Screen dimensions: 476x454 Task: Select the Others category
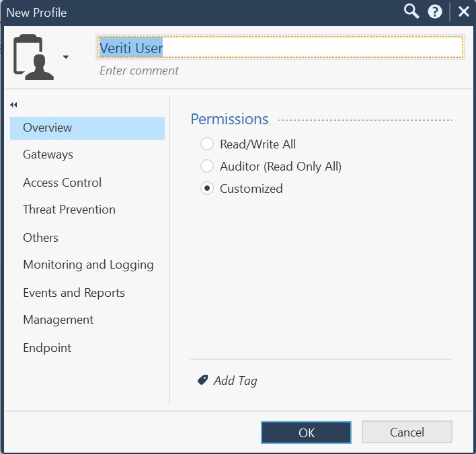pos(40,238)
